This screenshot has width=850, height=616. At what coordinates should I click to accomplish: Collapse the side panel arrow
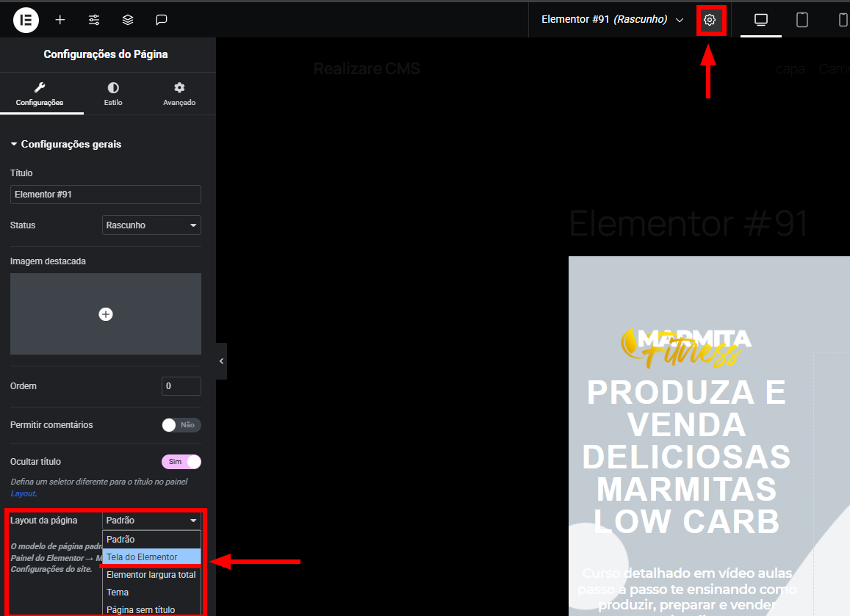[221, 360]
